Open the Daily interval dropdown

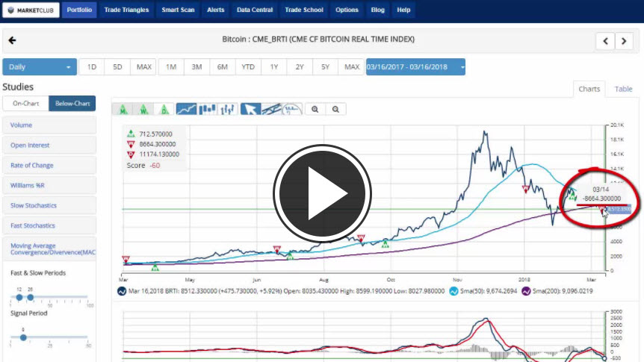(x=40, y=67)
